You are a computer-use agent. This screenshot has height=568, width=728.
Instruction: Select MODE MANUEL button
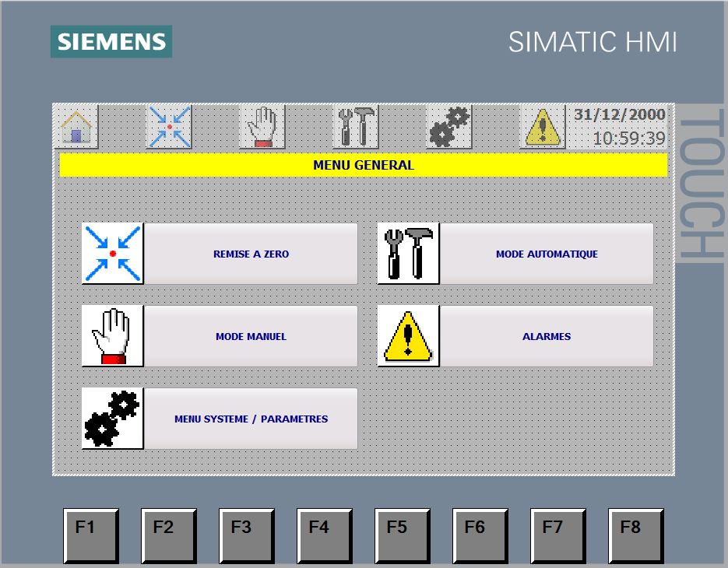[251, 336]
